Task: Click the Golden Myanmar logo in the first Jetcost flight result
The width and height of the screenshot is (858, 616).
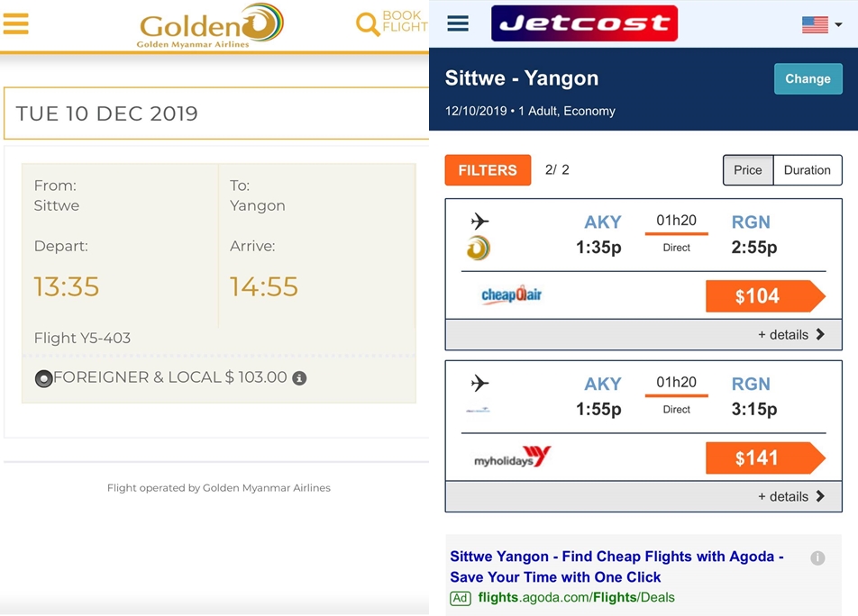Action: tap(479, 248)
